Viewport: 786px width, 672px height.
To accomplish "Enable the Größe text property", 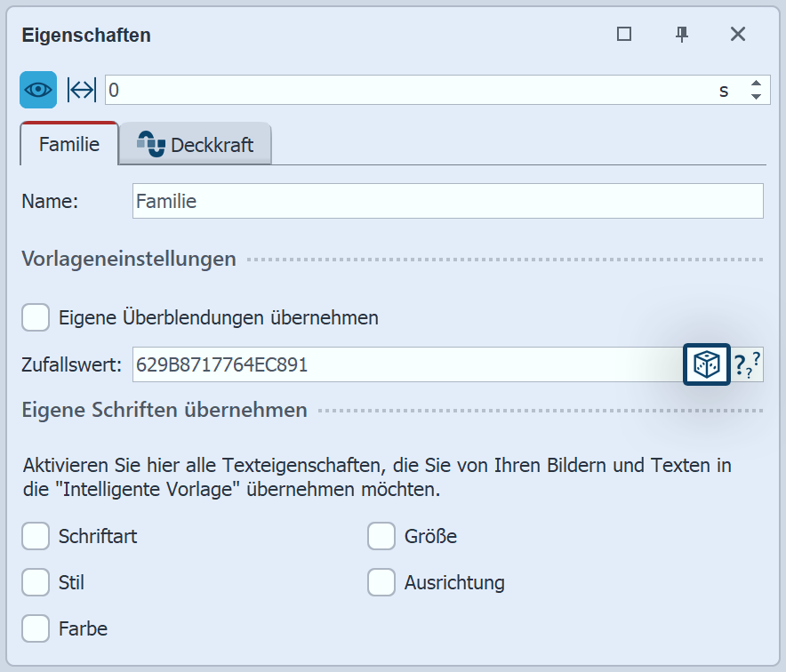I will pos(381,536).
